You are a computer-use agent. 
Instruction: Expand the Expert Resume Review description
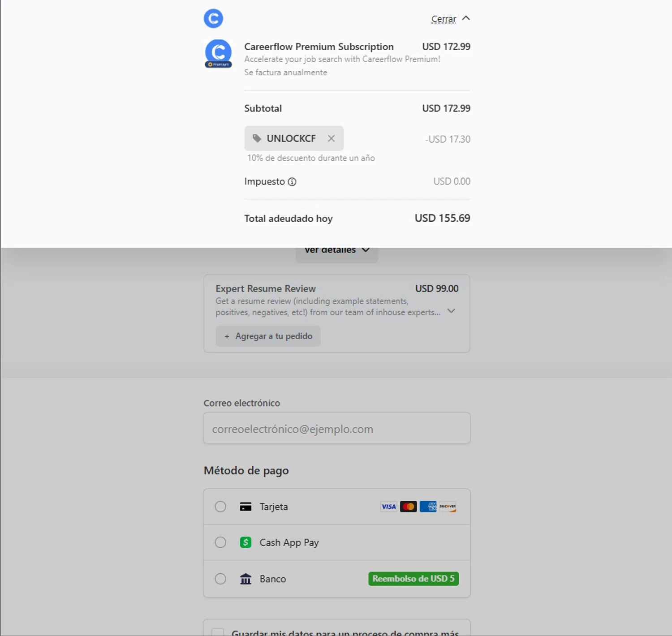452,311
